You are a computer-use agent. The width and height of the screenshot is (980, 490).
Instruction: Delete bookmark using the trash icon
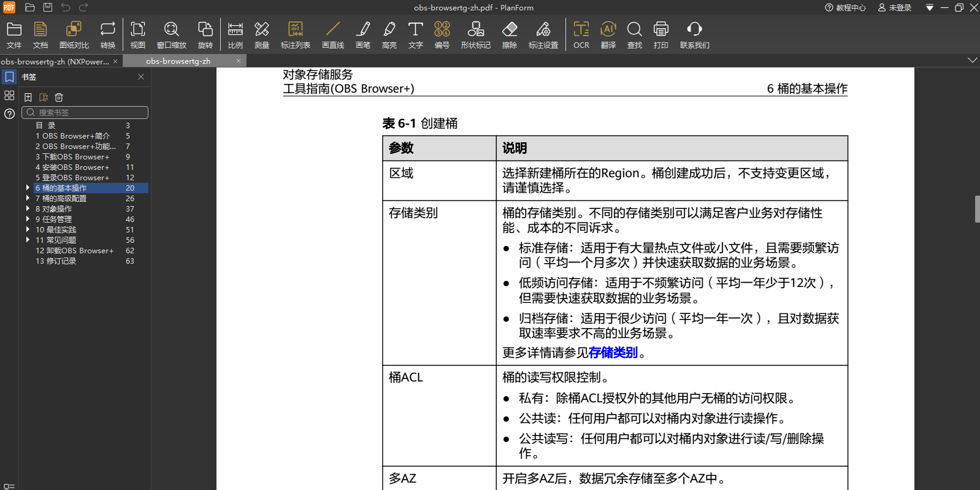click(x=59, y=98)
